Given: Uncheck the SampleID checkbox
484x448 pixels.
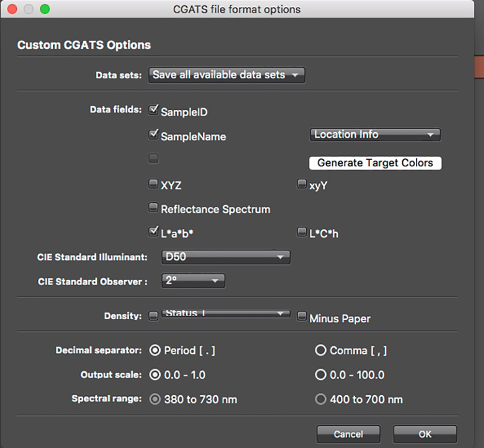Looking at the screenshot, I should pyautogui.click(x=153, y=111).
